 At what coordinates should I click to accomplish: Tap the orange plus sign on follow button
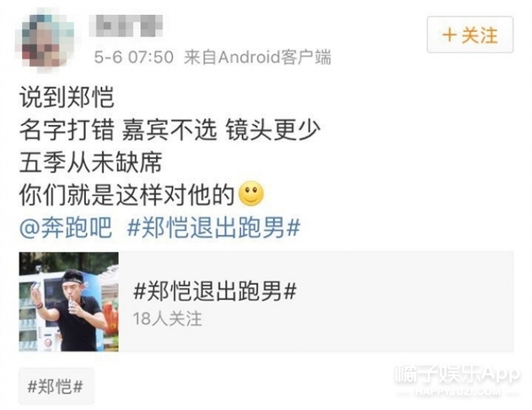(450, 35)
